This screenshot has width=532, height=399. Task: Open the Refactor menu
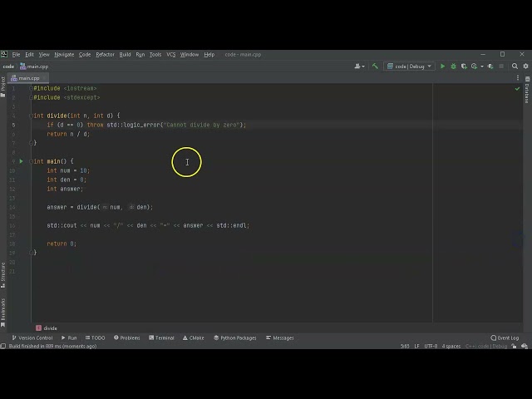tap(106, 54)
